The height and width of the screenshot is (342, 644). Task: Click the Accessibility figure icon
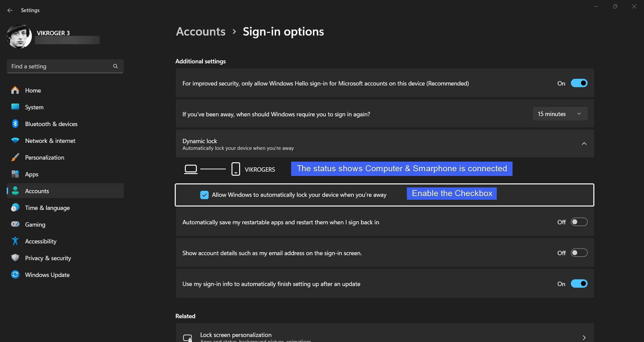click(15, 241)
